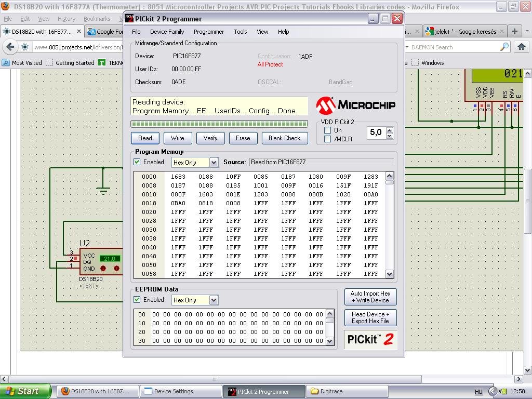Click Getting Started bookmark
Viewport: 532px width, 399px height.
70,63
